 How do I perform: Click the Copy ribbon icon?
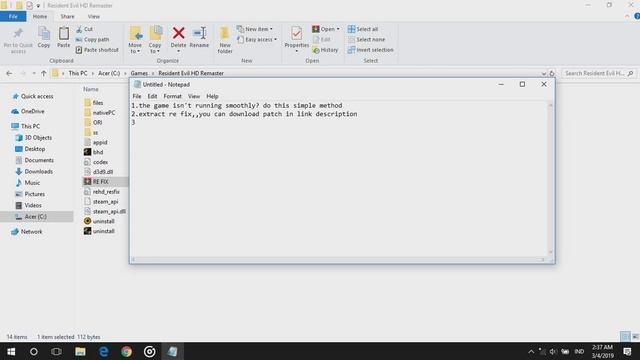click(x=44, y=38)
